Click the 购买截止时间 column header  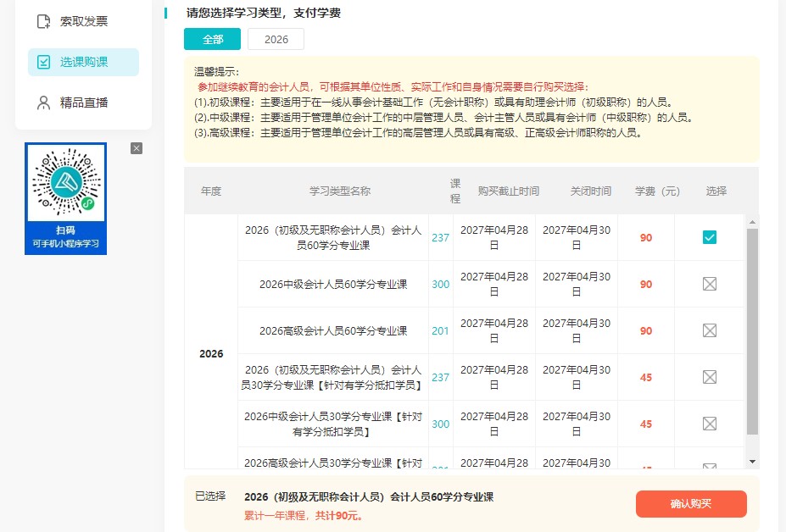508,191
